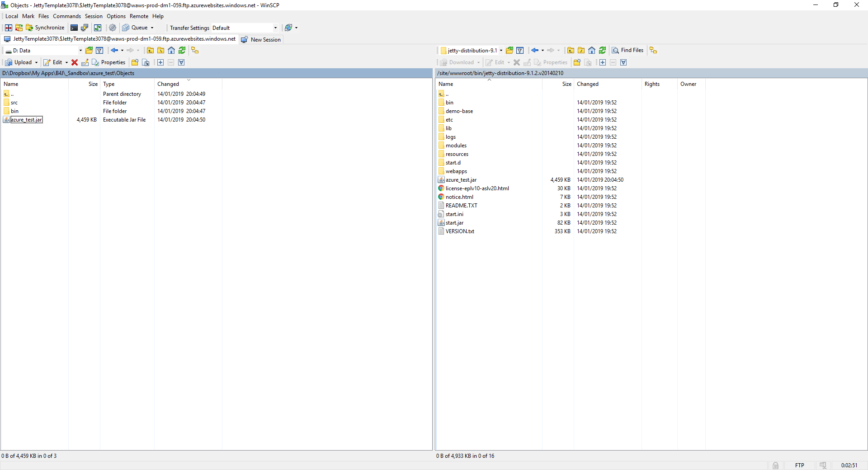Refresh the local panel
The image size is (868, 470).
click(182, 50)
